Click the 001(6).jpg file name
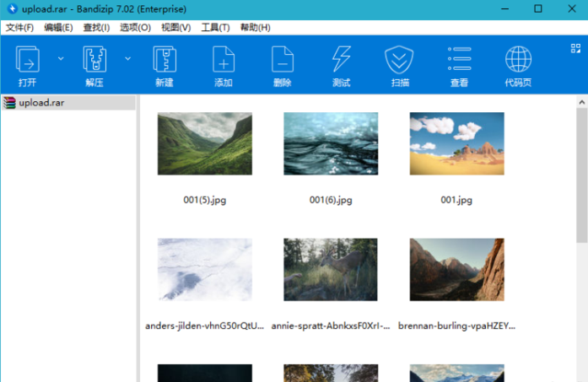The image size is (588, 382). point(331,200)
